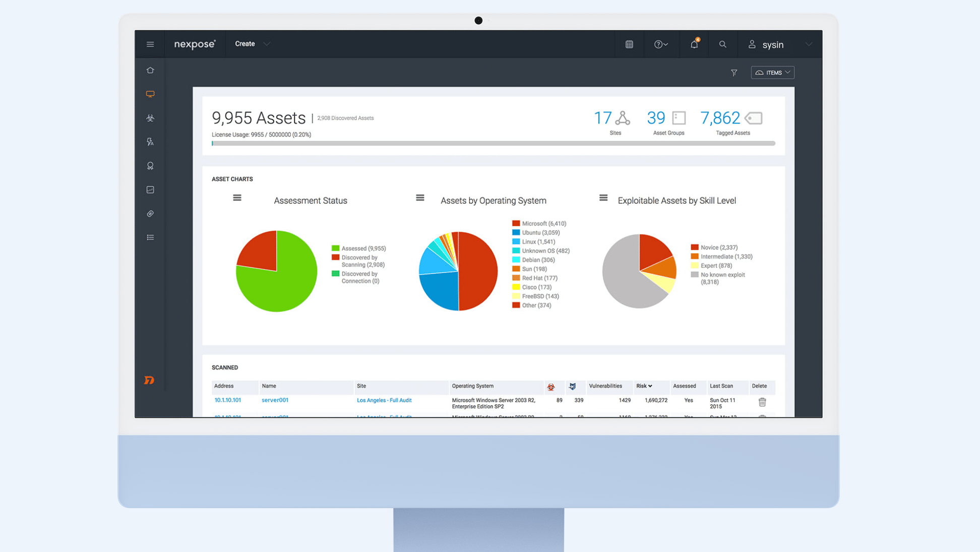Toggle Discovered by Connection legend entry
The image size is (980, 552).
tap(355, 278)
